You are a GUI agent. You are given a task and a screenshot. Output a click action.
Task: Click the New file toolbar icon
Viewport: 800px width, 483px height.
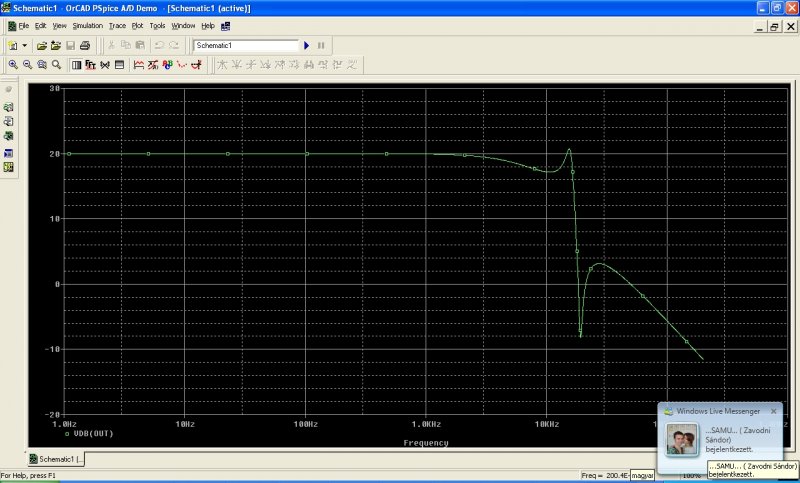(13, 45)
